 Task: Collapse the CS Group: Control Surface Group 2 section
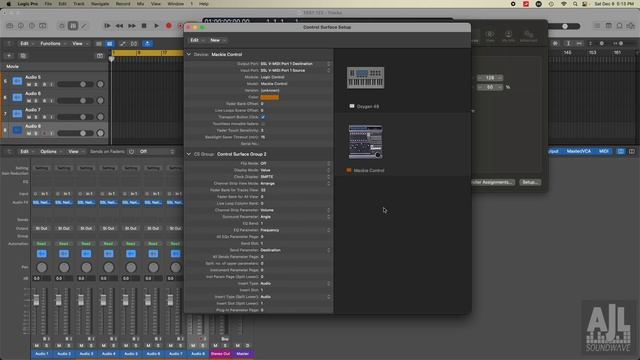pyautogui.click(x=189, y=154)
